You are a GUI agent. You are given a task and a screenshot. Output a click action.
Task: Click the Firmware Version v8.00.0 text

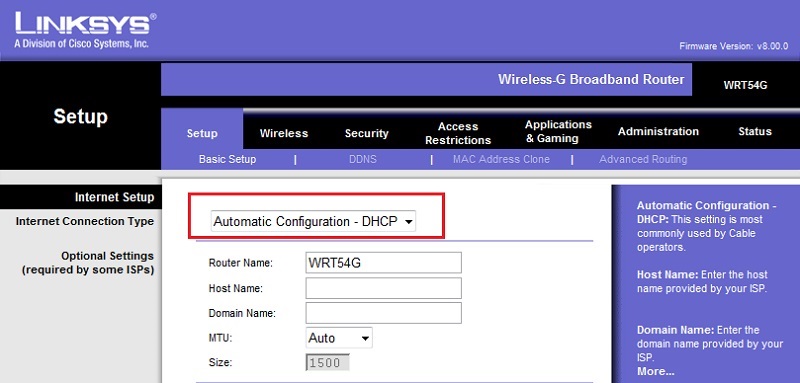[734, 46]
